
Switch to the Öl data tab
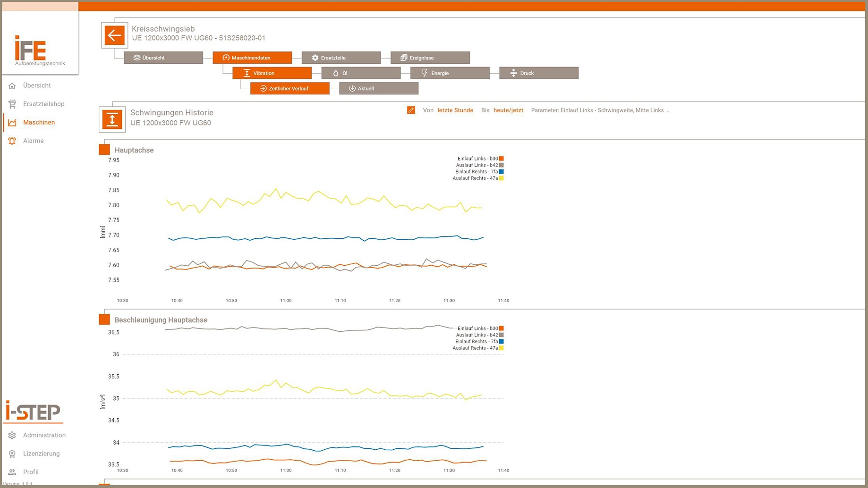click(361, 73)
